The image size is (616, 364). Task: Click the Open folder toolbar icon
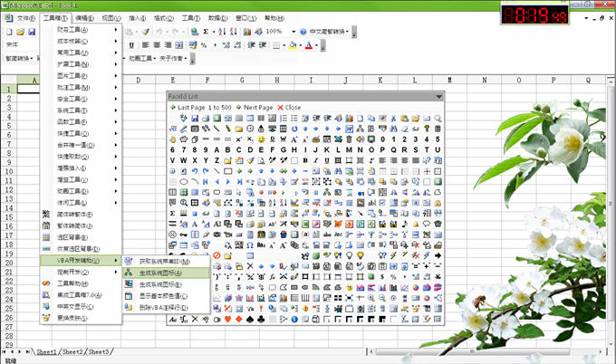(x=19, y=31)
